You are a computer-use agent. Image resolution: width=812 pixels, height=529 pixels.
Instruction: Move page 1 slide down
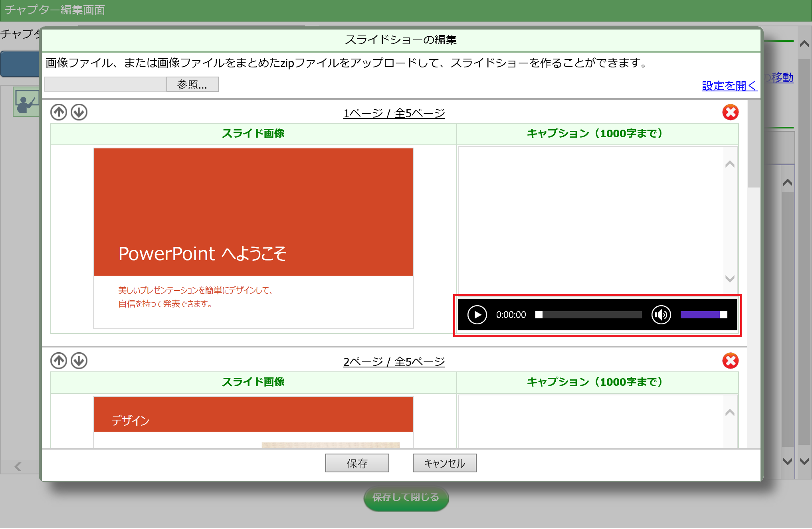[x=79, y=112]
